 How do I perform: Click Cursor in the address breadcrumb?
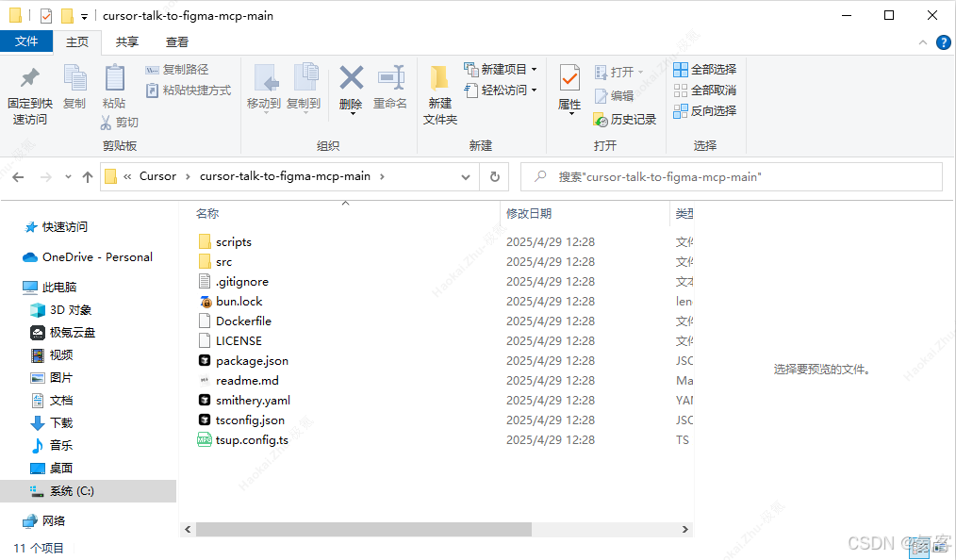tap(157, 176)
